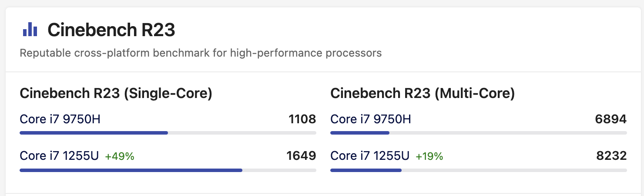Screen dimensions: 644x196
Task: Click the empty track of 1255U multi-core bar
Action: 514,170
